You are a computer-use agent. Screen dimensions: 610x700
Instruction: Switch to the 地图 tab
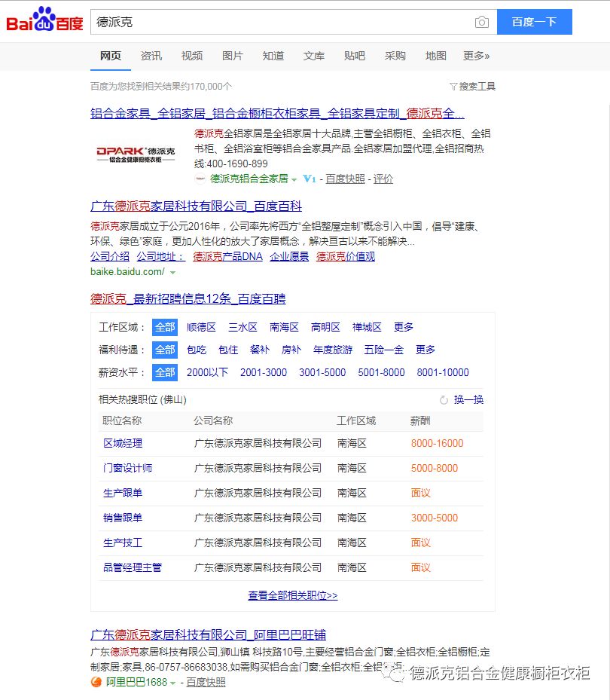435,56
